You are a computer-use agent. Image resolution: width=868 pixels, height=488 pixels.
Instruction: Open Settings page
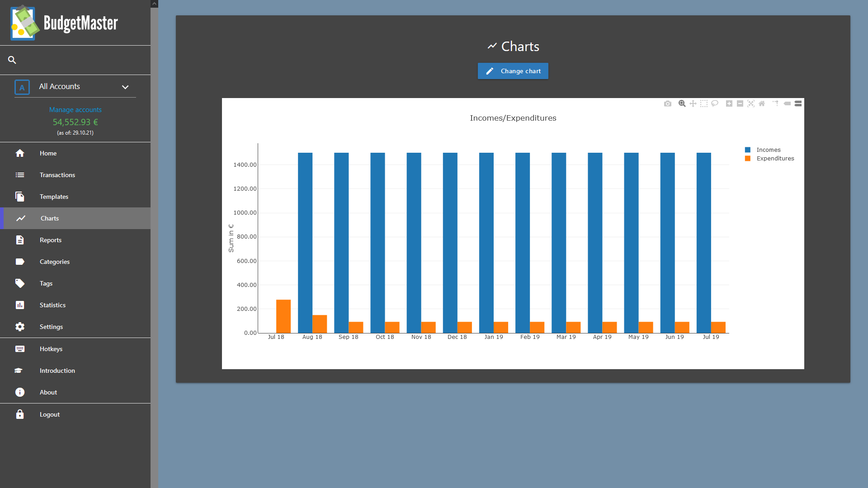tap(75, 327)
